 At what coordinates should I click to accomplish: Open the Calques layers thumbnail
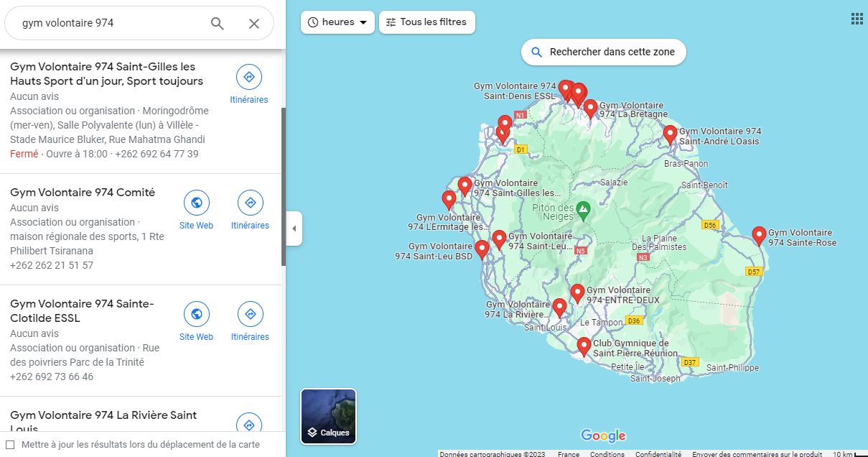328,417
